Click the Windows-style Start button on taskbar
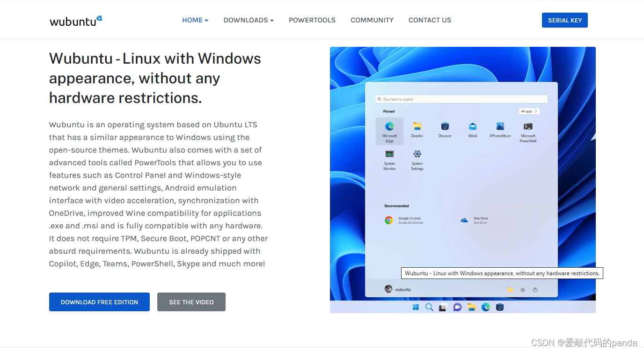This screenshot has height=352, width=644. pyautogui.click(x=416, y=307)
